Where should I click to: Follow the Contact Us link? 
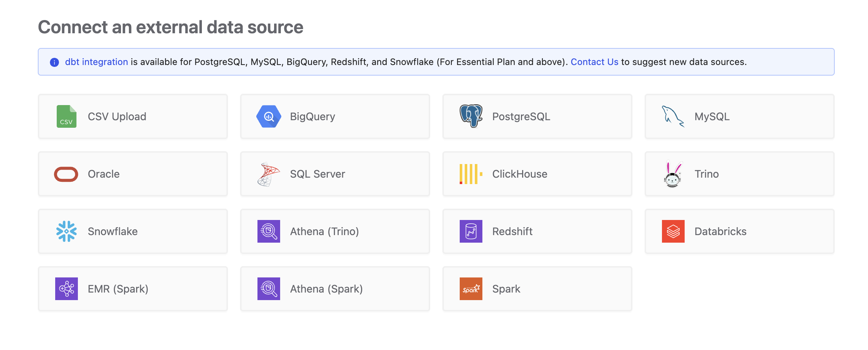594,62
